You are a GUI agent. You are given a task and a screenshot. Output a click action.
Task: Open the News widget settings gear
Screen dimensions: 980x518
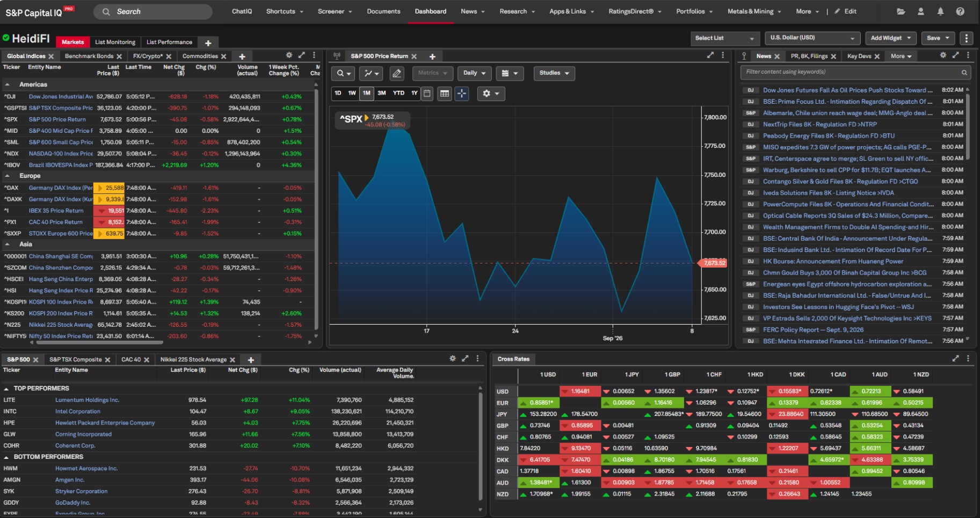coord(943,55)
